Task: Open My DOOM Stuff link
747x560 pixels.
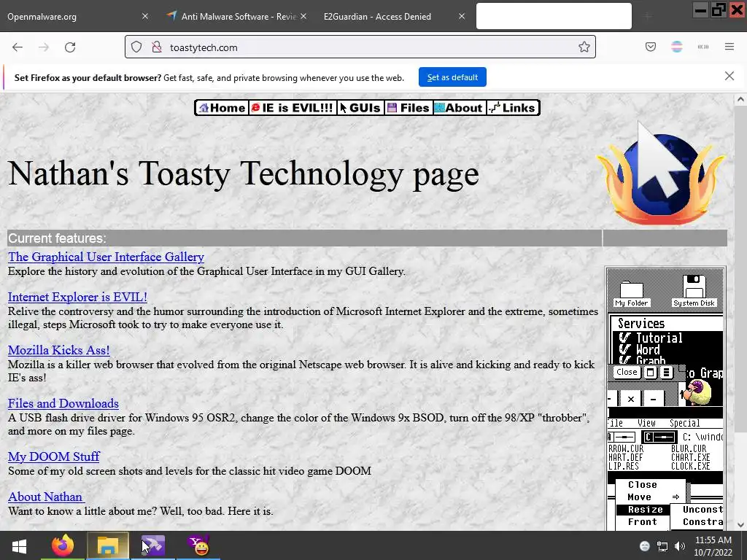Action: [x=54, y=457]
